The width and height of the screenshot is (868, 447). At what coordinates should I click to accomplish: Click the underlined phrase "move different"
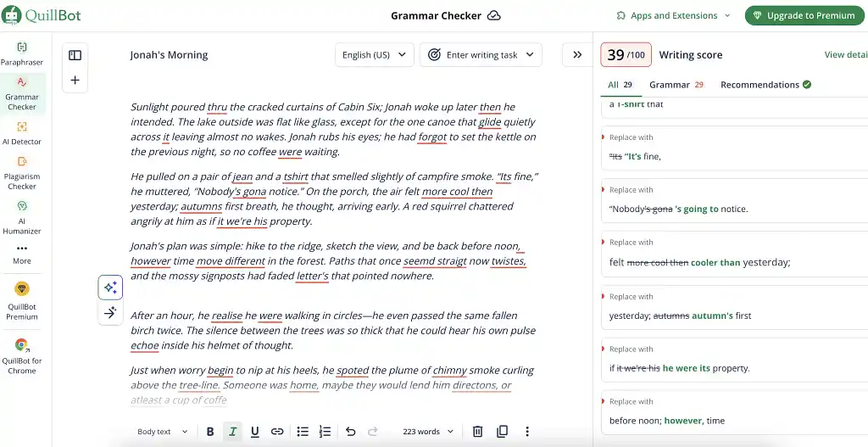coord(231,261)
